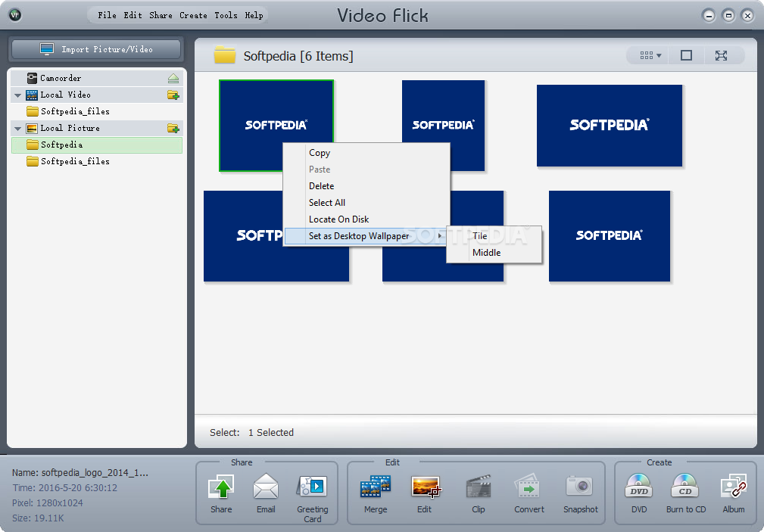Collapse the Local Picture tree node

pyautogui.click(x=17, y=129)
